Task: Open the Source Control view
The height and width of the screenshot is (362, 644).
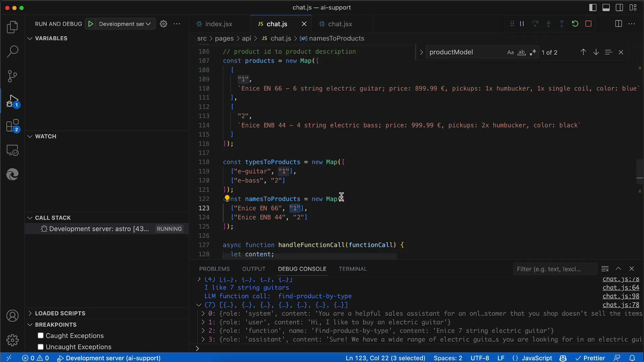Action: pyautogui.click(x=12, y=76)
